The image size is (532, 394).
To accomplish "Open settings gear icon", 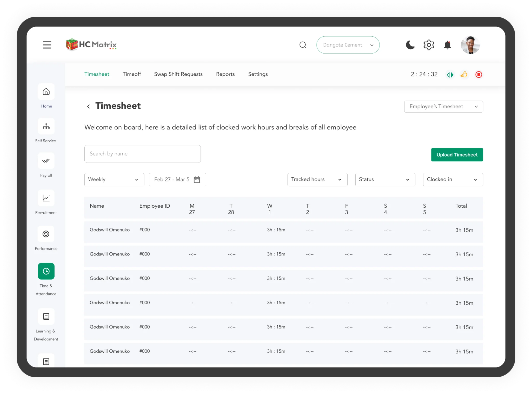I will click(x=429, y=45).
